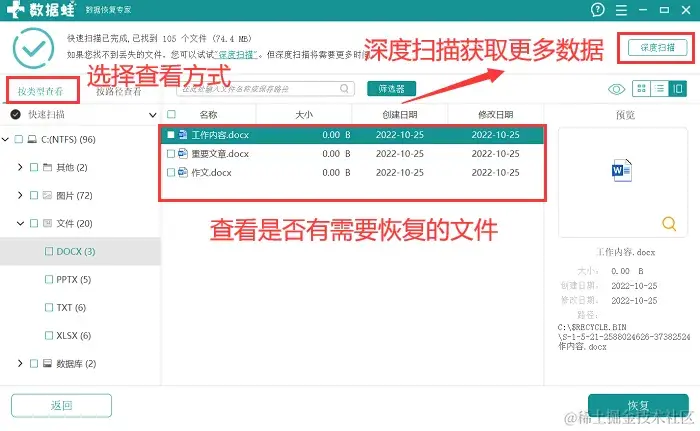Switch to list view
This screenshot has width=700, height=431.
point(659,88)
